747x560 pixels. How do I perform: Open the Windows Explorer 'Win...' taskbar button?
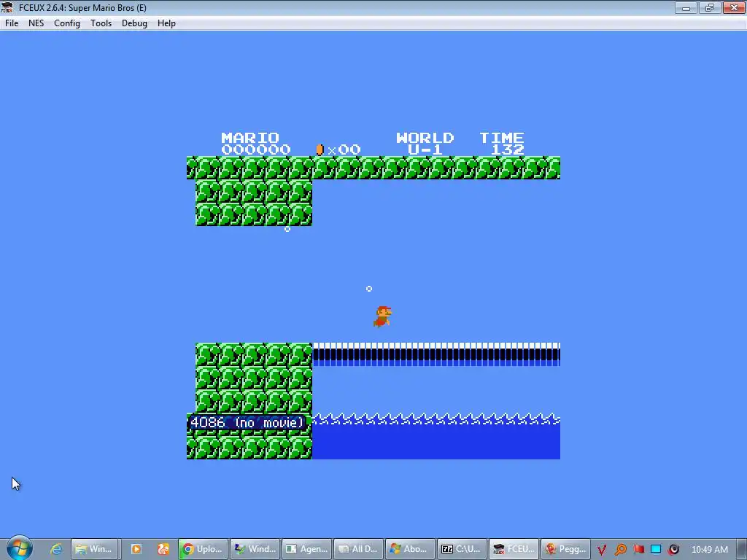[94, 549]
